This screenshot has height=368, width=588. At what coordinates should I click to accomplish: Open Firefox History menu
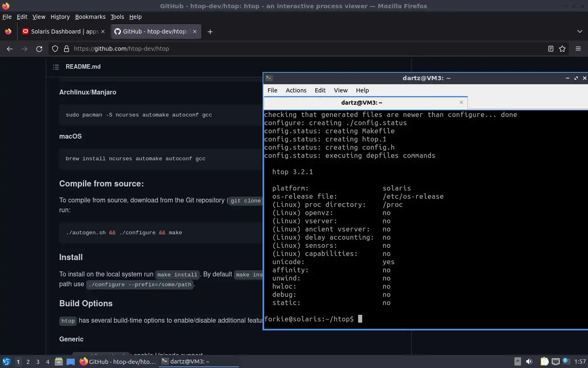pos(60,17)
